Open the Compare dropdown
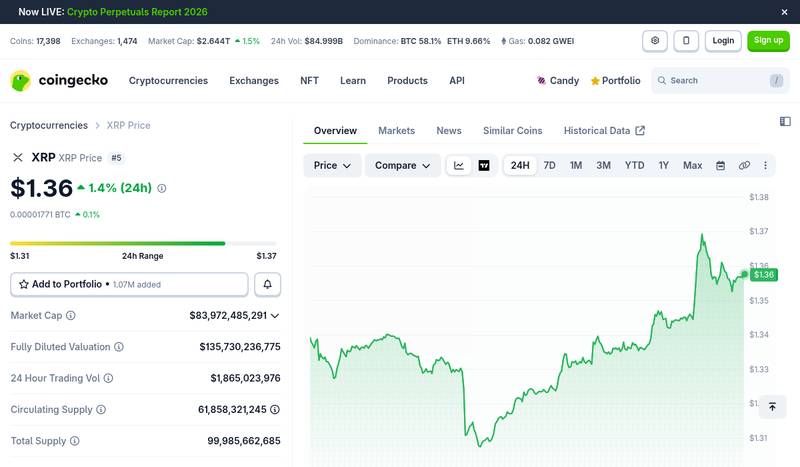 (x=403, y=165)
